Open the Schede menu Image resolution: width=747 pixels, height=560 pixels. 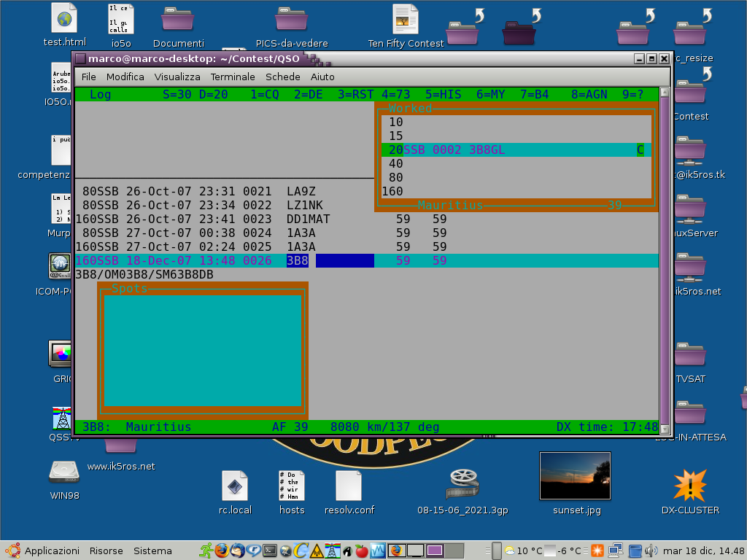283,77
